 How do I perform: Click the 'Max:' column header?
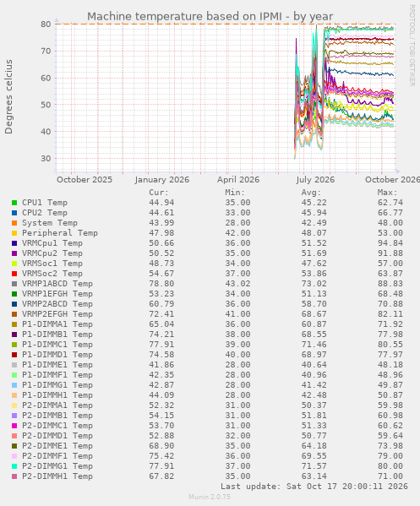pos(387,193)
